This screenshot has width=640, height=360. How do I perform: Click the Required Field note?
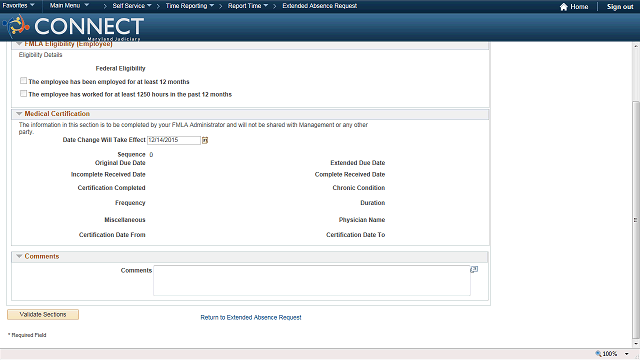pos(27,335)
